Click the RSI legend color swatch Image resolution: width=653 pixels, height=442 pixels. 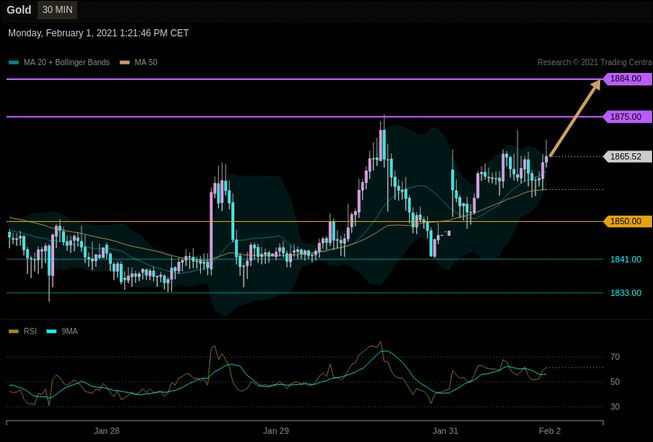(x=14, y=332)
